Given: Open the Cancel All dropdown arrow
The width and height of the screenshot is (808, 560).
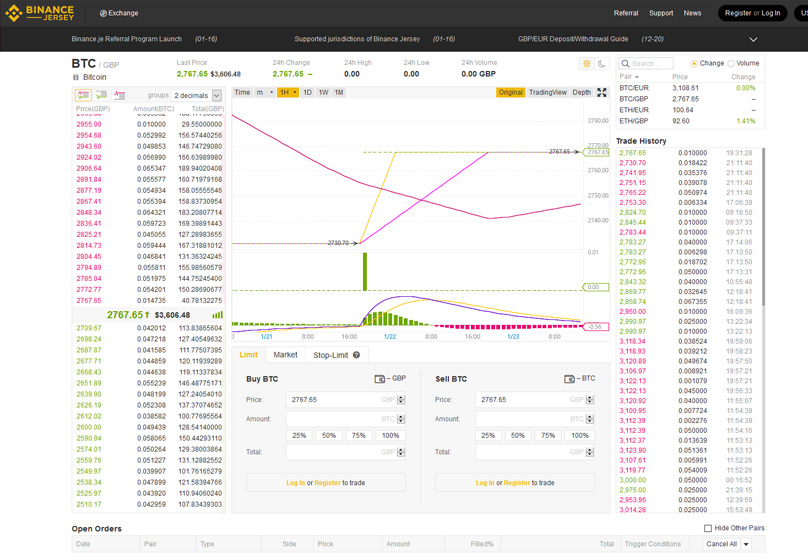Looking at the screenshot, I should [746, 544].
